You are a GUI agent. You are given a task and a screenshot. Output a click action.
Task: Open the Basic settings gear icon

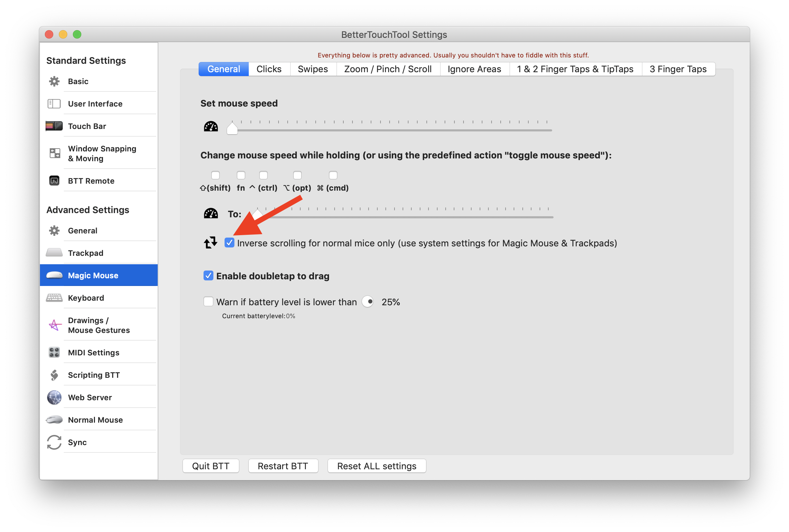[x=54, y=81]
